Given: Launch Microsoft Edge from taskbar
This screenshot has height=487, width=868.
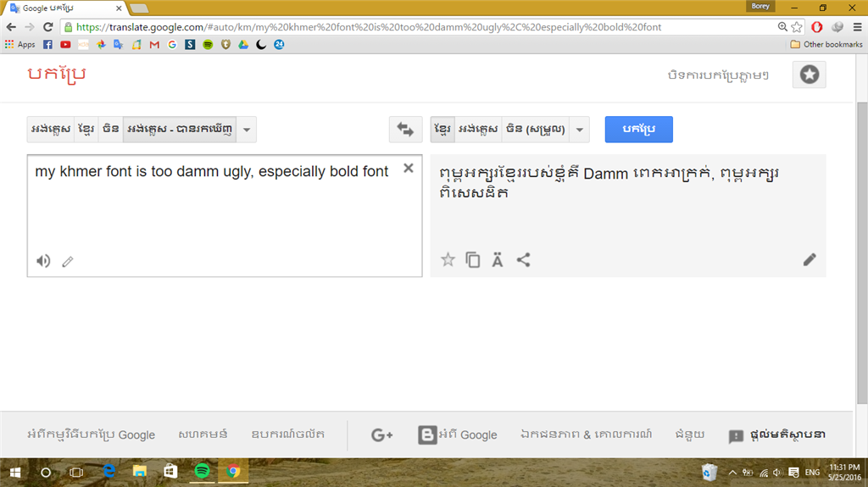Looking at the screenshot, I should pos(109,472).
